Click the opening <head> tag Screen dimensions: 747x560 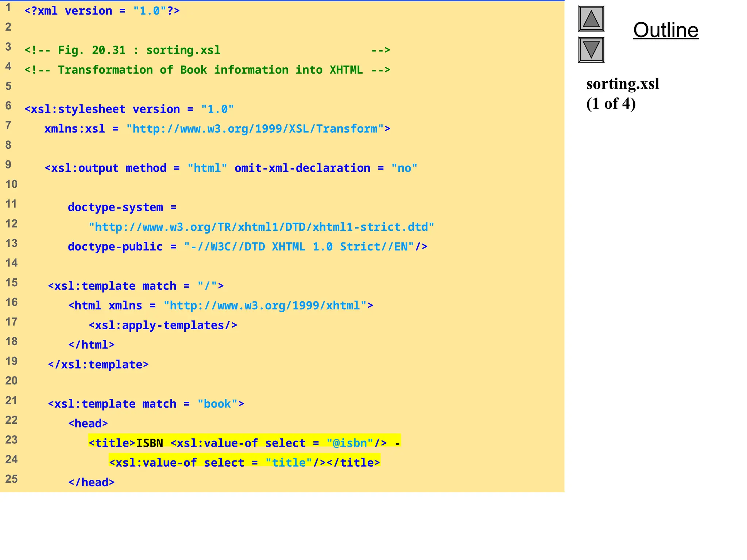88,424
